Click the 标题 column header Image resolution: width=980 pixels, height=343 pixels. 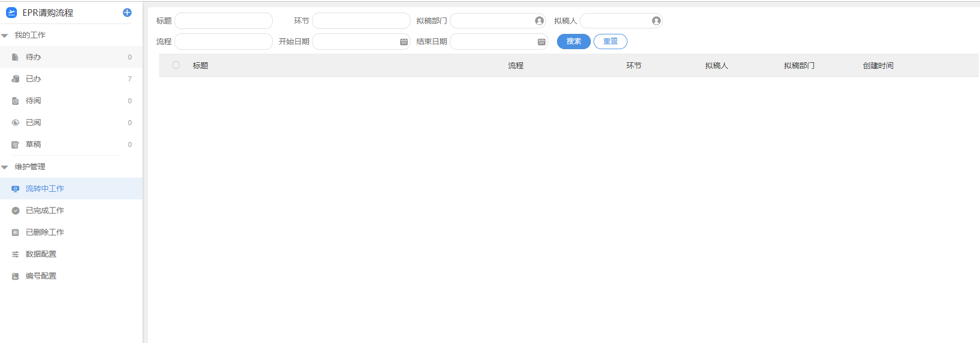click(x=201, y=66)
